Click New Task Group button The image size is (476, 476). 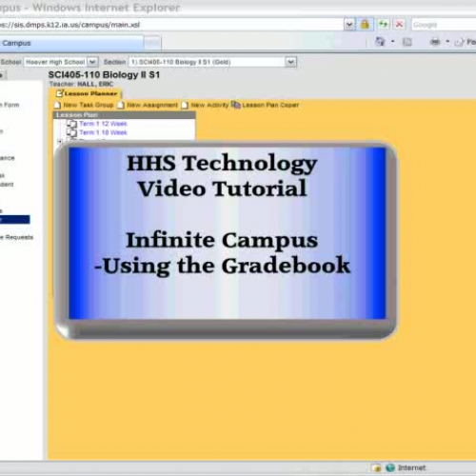tap(84, 105)
